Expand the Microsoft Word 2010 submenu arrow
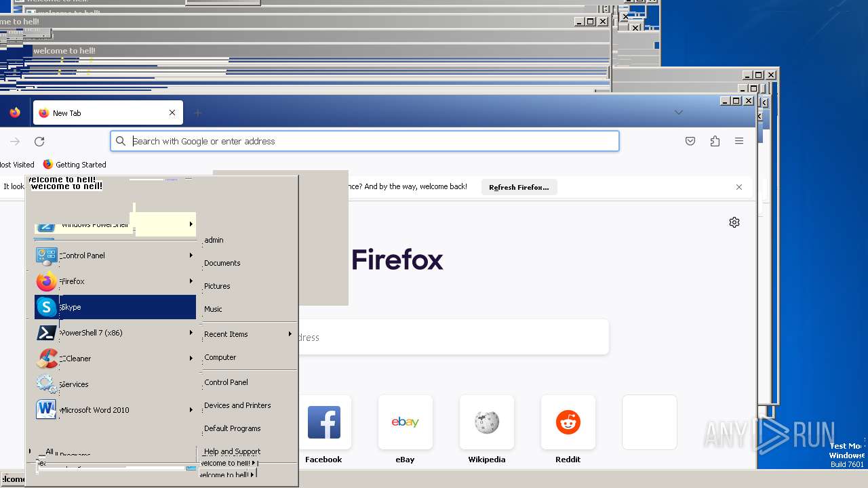This screenshot has height=488, width=868. coord(191,410)
